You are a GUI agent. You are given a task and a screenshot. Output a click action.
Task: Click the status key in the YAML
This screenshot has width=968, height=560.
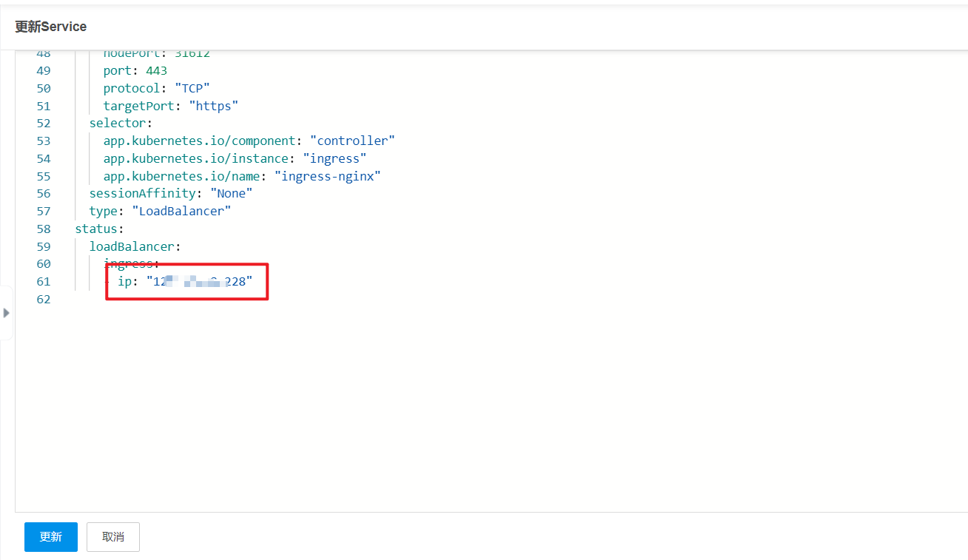(96, 229)
